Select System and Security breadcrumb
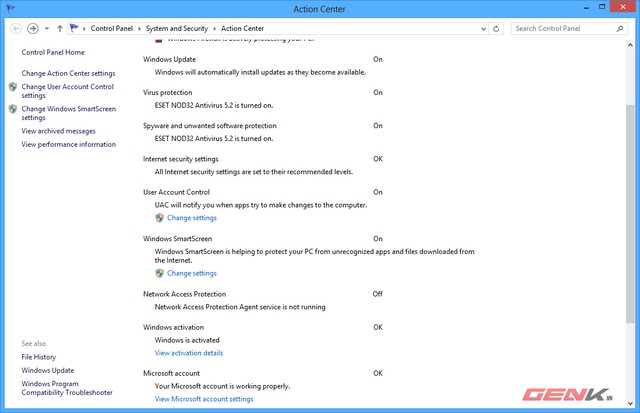Viewport: 640px width, 413px height. pyautogui.click(x=177, y=29)
